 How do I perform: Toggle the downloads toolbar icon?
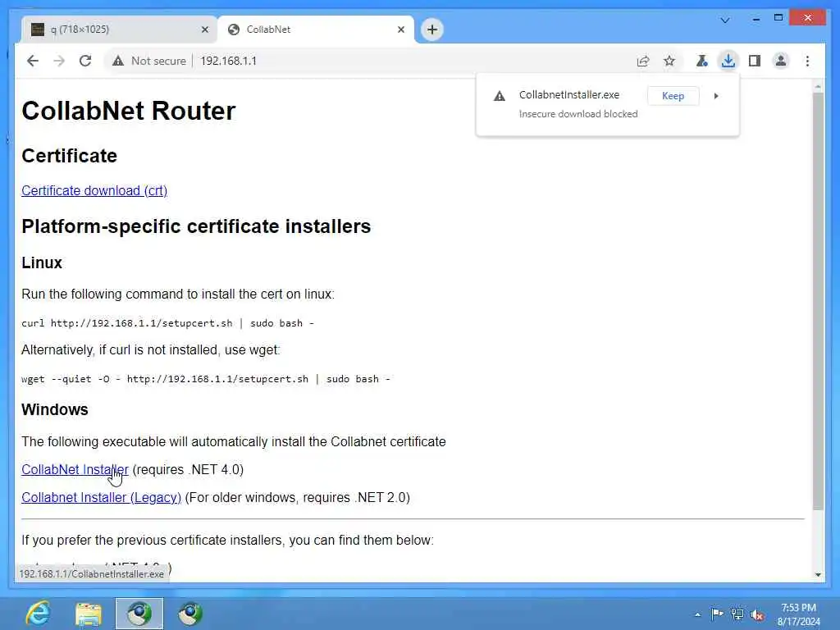(728, 61)
